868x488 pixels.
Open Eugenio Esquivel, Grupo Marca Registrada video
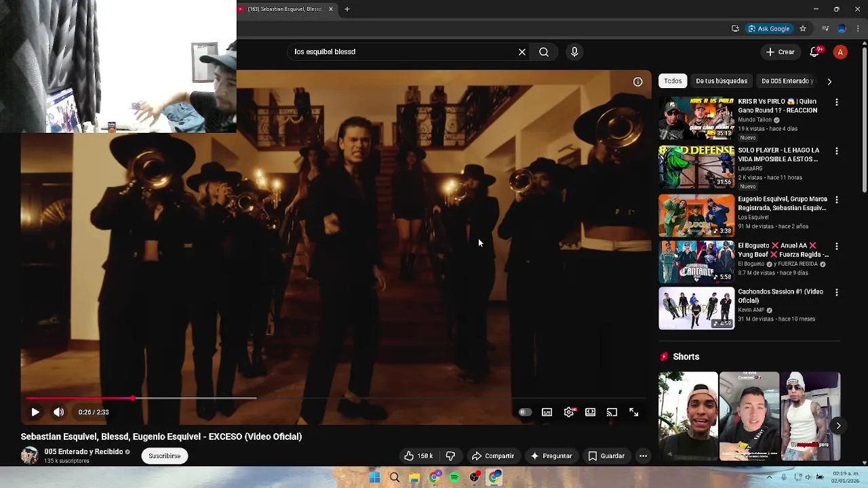pyautogui.click(x=696, y=216)
